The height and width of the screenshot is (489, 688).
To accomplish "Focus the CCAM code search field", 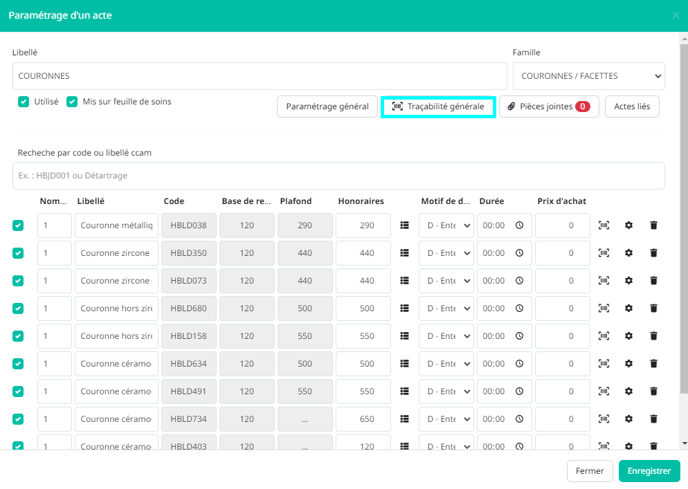I will pos(338,176).
